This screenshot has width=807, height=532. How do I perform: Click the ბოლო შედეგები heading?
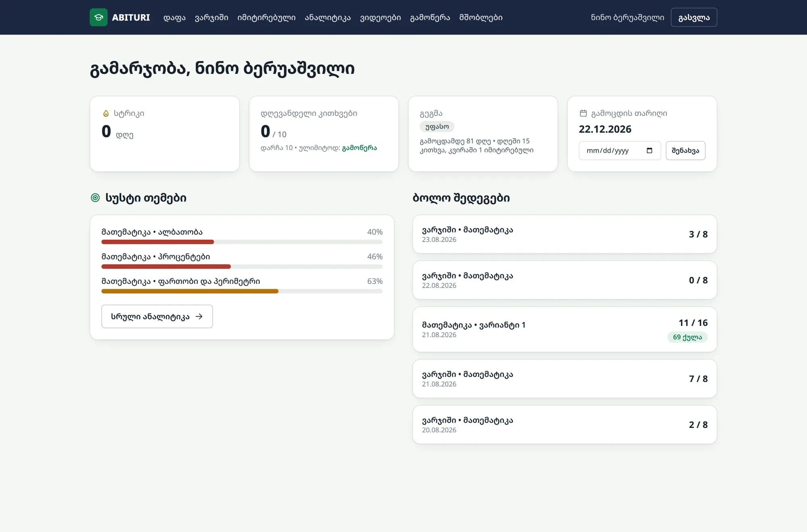461,198
